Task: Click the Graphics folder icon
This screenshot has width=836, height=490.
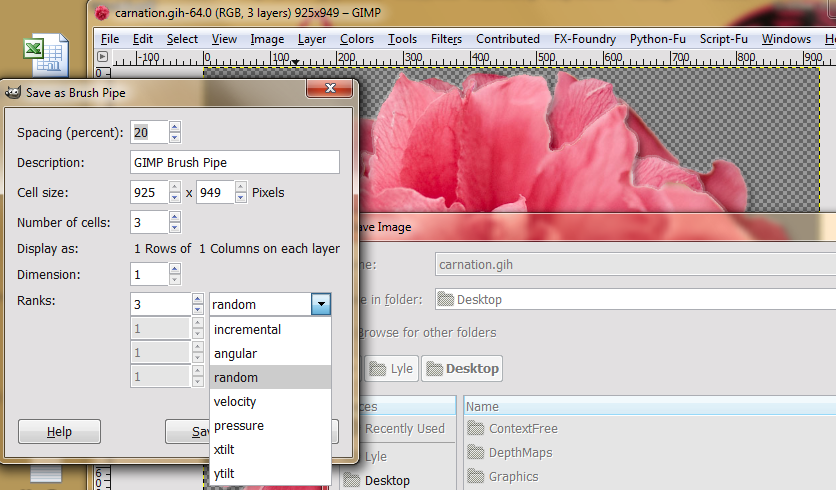Action: pos(476,476)
